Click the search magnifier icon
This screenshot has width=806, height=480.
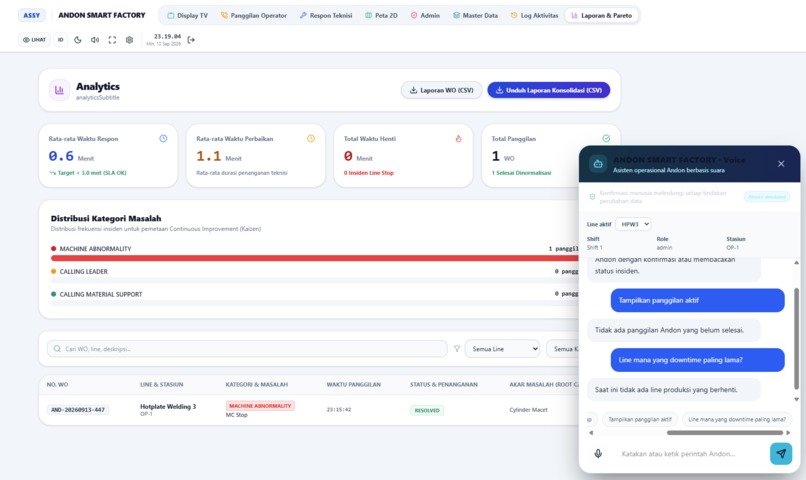click(x=57, y=348)
